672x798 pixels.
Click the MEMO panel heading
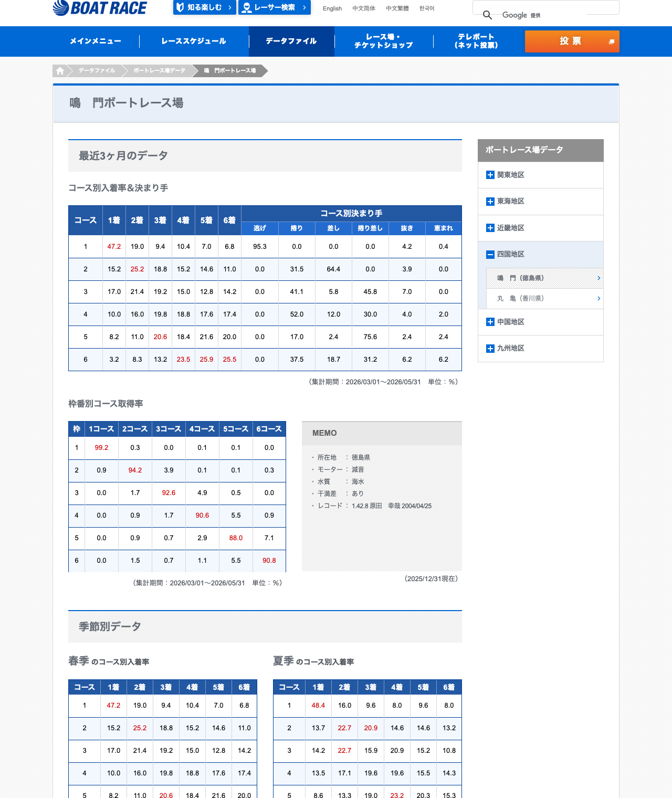pos(324,433)
